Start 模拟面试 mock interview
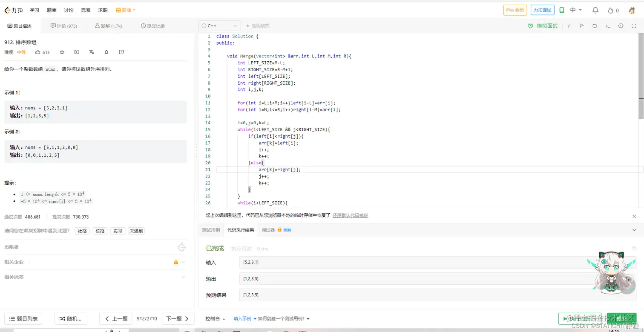 click(543, 26)
